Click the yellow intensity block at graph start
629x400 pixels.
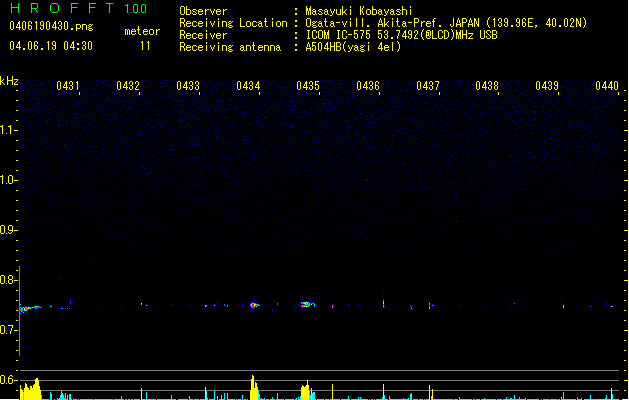[30, 389]
